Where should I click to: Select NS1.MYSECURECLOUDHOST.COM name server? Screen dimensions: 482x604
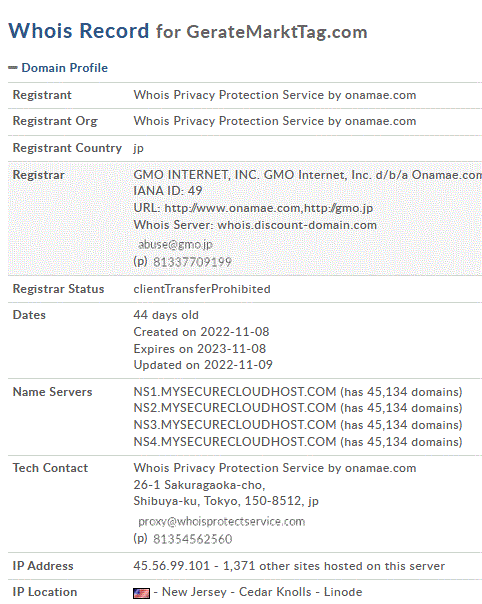[x=235, y=392]
